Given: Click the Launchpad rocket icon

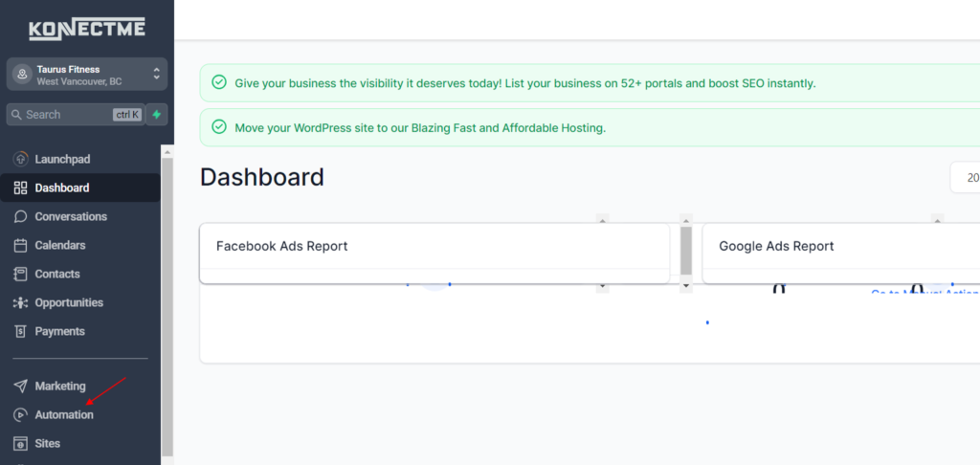Looking at the screenshot, I should tap(20, 159).
